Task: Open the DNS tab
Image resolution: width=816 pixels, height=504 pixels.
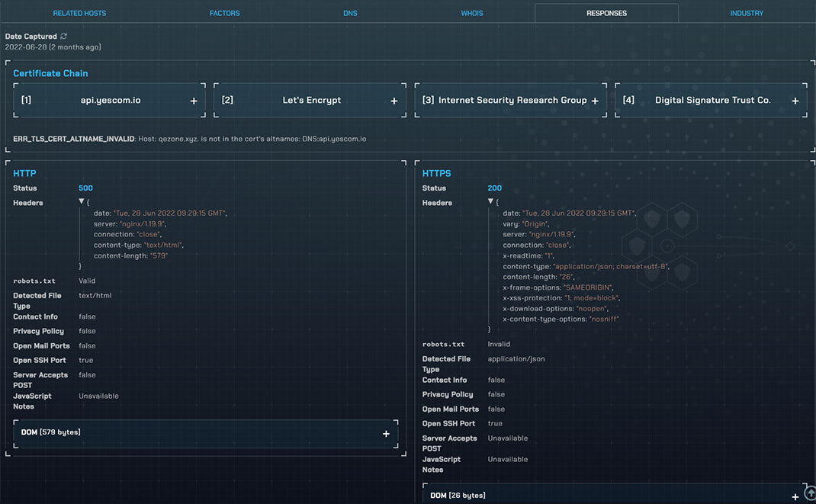Action: click(x=350, y=13)
